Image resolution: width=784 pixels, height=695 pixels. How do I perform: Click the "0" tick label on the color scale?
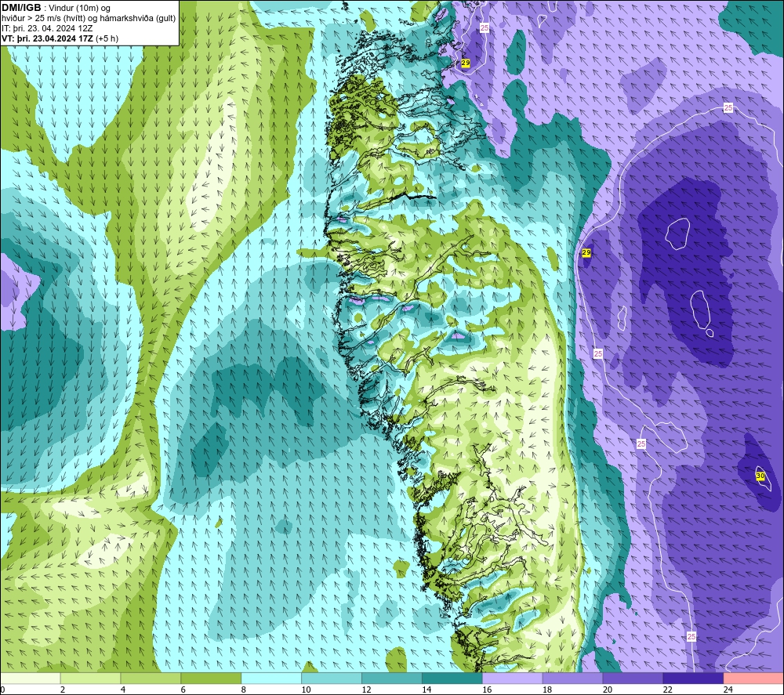point(3,690)
